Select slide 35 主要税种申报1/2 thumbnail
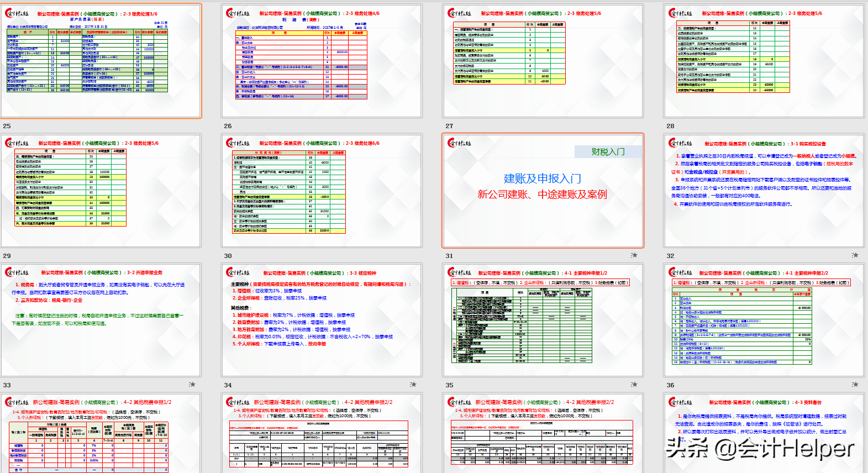The image size is (868, 473). pyautogui.click(x=543, y=320)
